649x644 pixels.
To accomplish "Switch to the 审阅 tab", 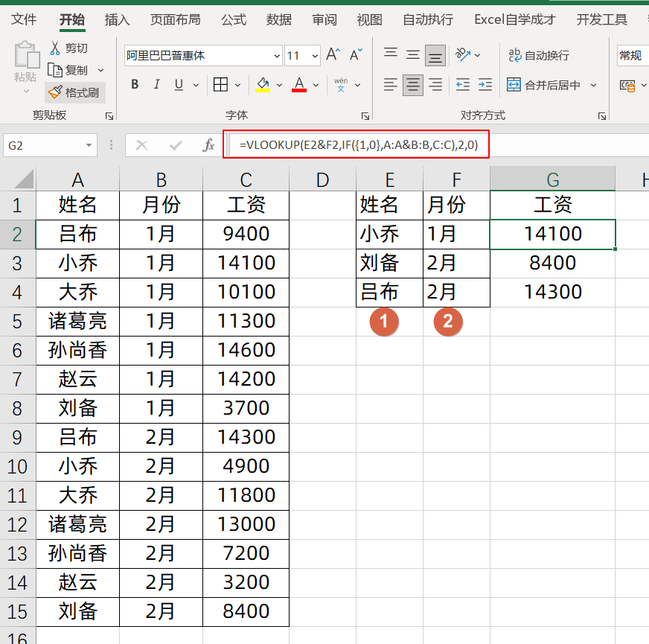I will click(324, 19).
